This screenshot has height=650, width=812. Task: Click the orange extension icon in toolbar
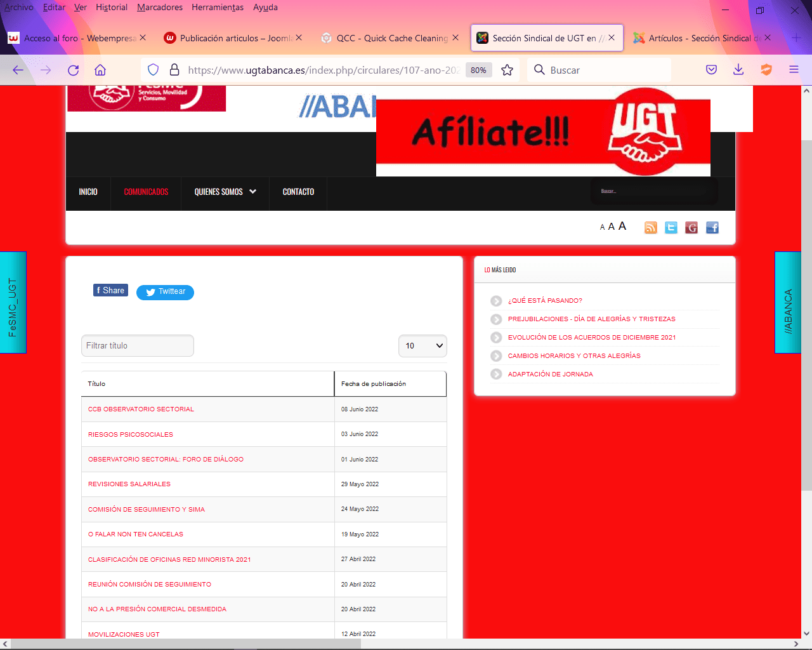[766, 70]
